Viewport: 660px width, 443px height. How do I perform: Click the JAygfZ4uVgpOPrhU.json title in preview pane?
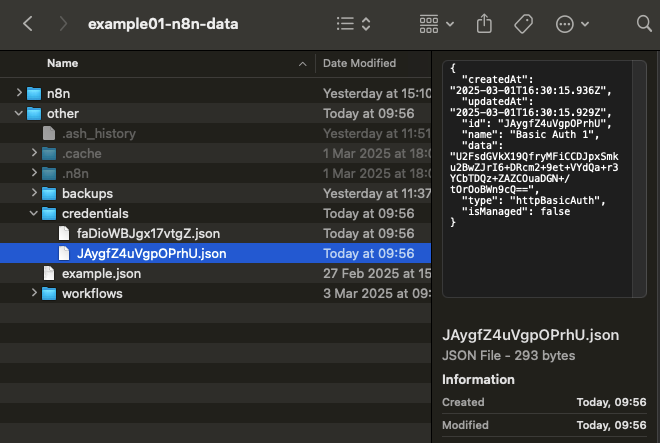click(x=530, y=335)
